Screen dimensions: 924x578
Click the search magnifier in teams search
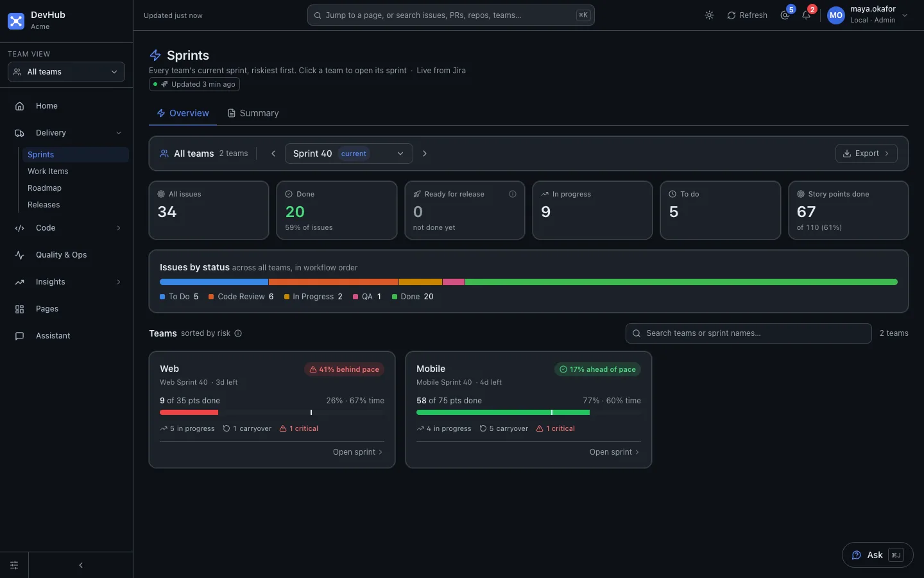[x=637, y=333]
